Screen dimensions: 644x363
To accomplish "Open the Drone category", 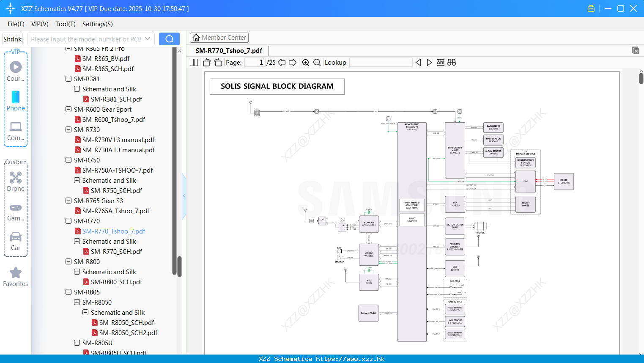I will 16,181.
